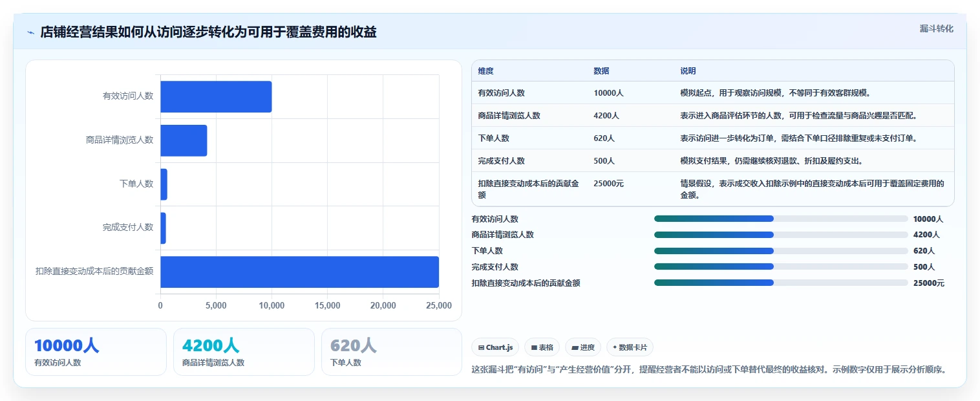980x401 pixels.
Task: Open the 620人 下单人数 data card
Action: pyautogui.click(x=392, y=352)
